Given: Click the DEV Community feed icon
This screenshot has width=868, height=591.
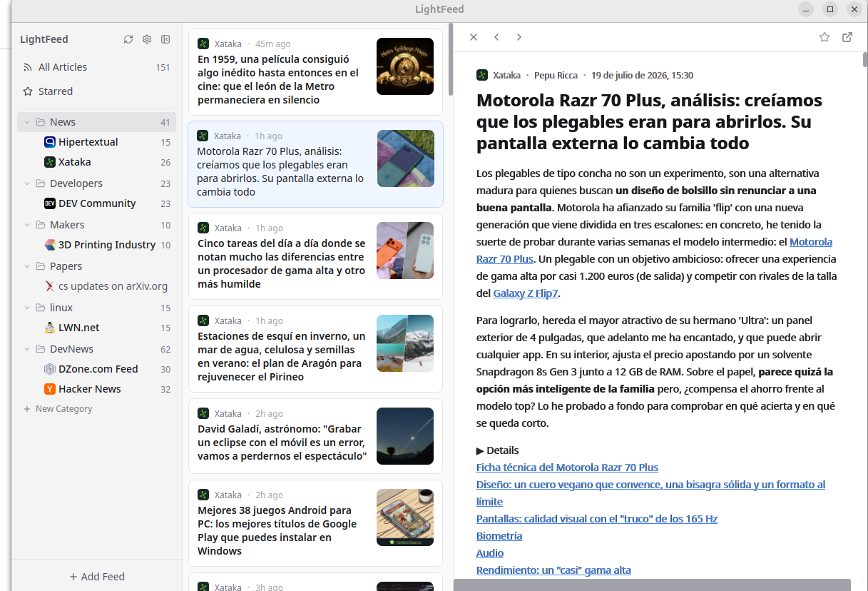Looking at the screenshot, I should pos(50,203).
